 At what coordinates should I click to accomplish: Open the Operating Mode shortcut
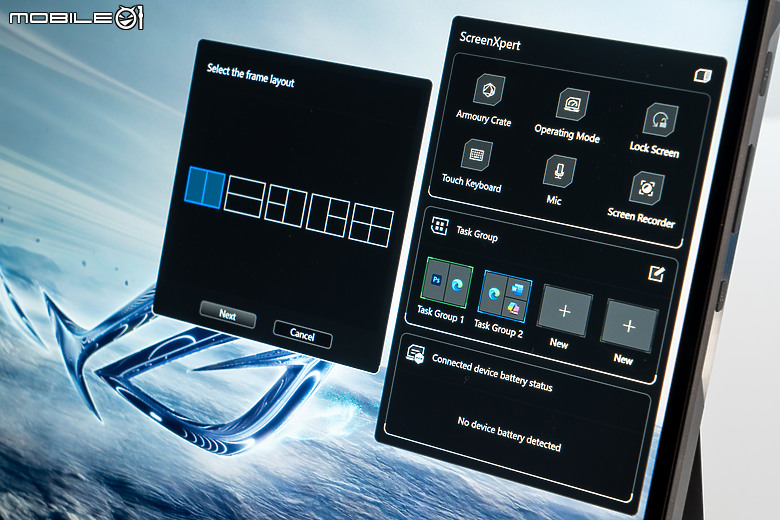click(x=573, y=104)
